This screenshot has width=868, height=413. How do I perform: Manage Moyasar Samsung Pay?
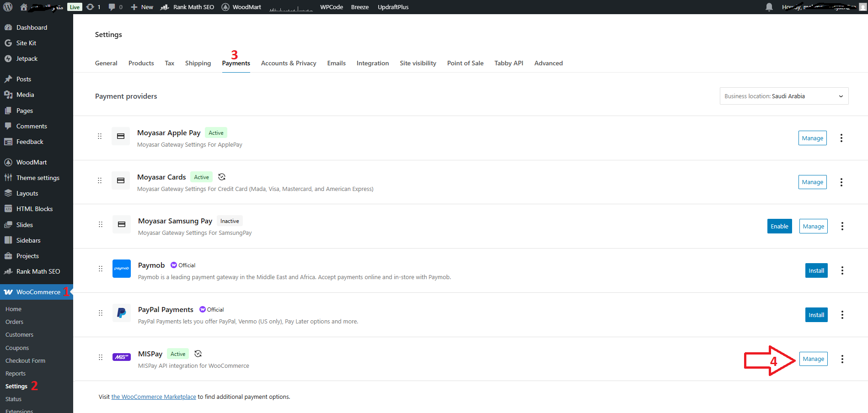point(814,226)
